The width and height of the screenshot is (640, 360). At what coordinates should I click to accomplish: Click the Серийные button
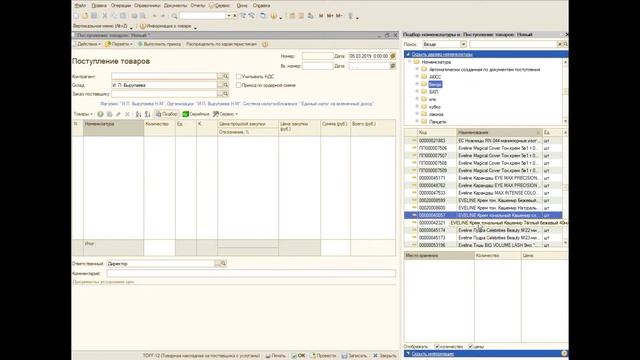(196, 114)
